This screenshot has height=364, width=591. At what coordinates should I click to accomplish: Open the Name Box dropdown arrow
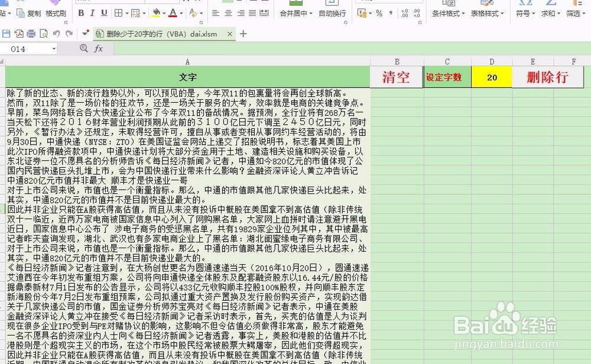click(54, 49)
